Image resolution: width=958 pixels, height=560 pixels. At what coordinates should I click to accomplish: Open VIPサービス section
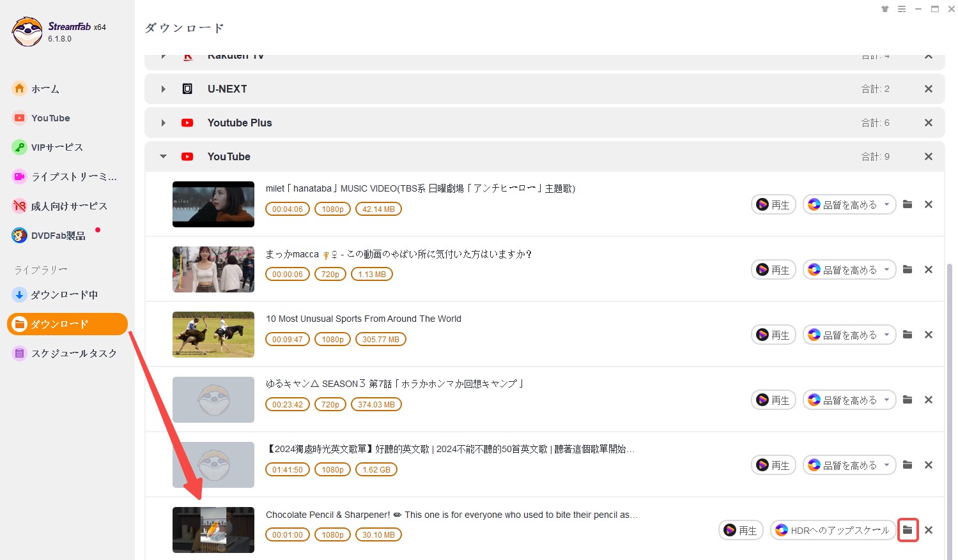48,148
